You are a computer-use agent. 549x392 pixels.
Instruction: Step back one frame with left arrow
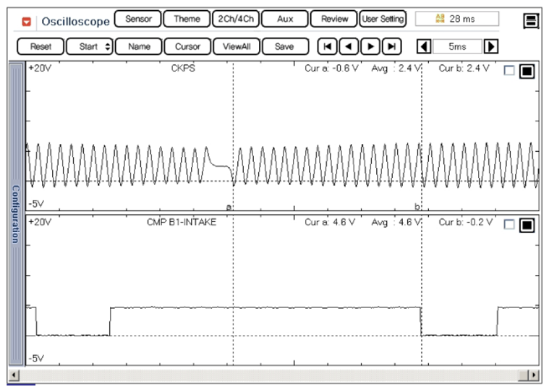click(x=349, y=46)
